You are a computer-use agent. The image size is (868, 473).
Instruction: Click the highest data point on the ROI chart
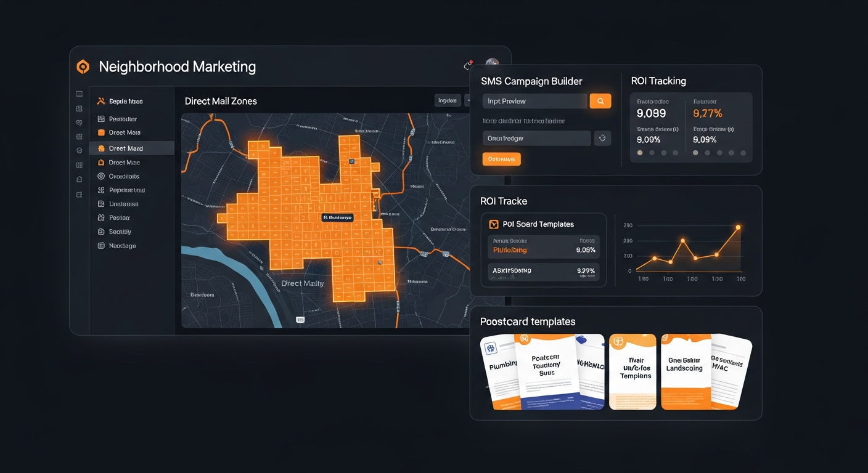[738, 227]
